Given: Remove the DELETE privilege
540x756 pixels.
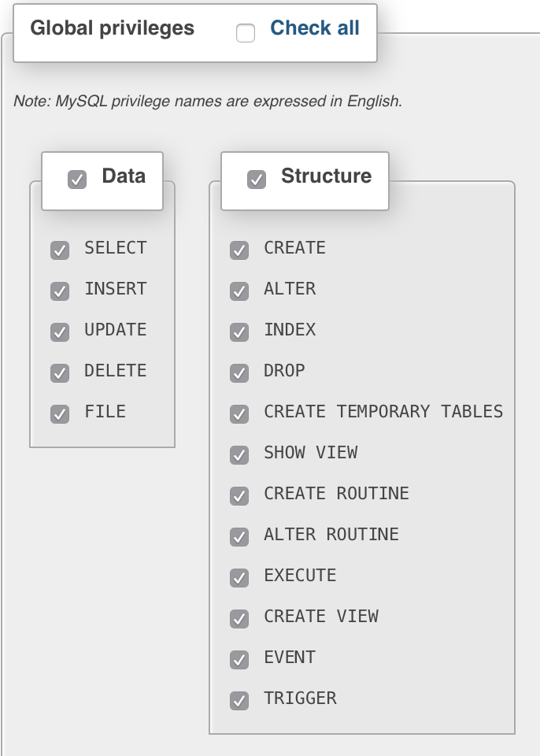Looking at the screenshot, I should pos(60,373).
